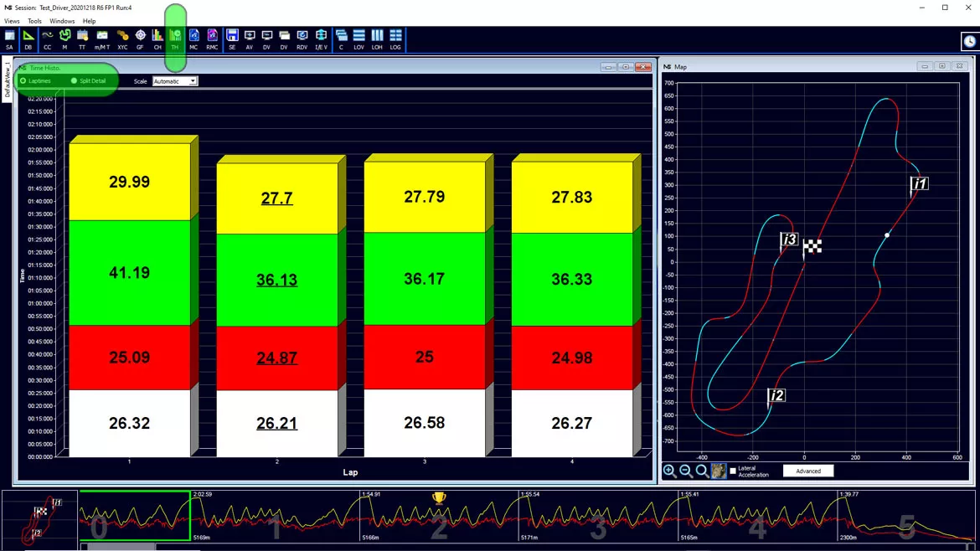
Task: Open the Scale Automatic dropdown
Action: [x=175, y=81]
